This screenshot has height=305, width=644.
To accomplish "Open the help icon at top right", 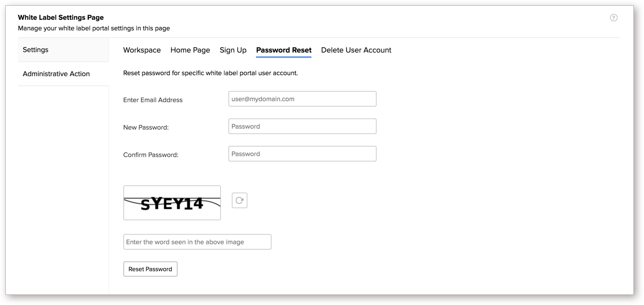I will (614, 17).
